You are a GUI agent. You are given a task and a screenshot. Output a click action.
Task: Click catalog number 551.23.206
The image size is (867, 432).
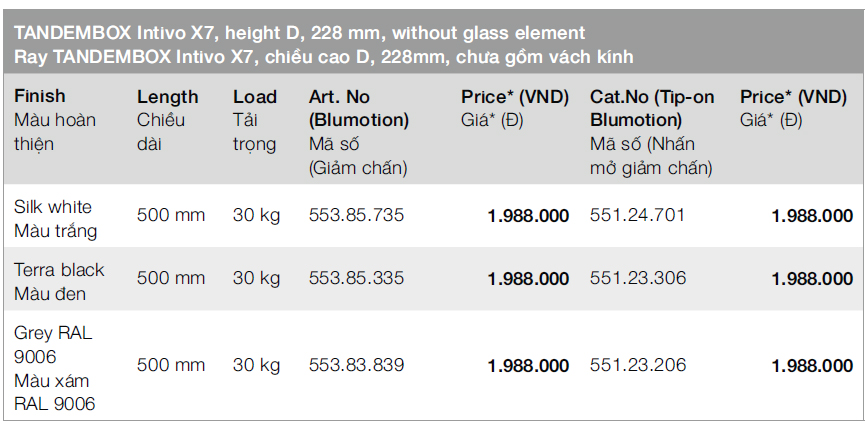[638, 365]
